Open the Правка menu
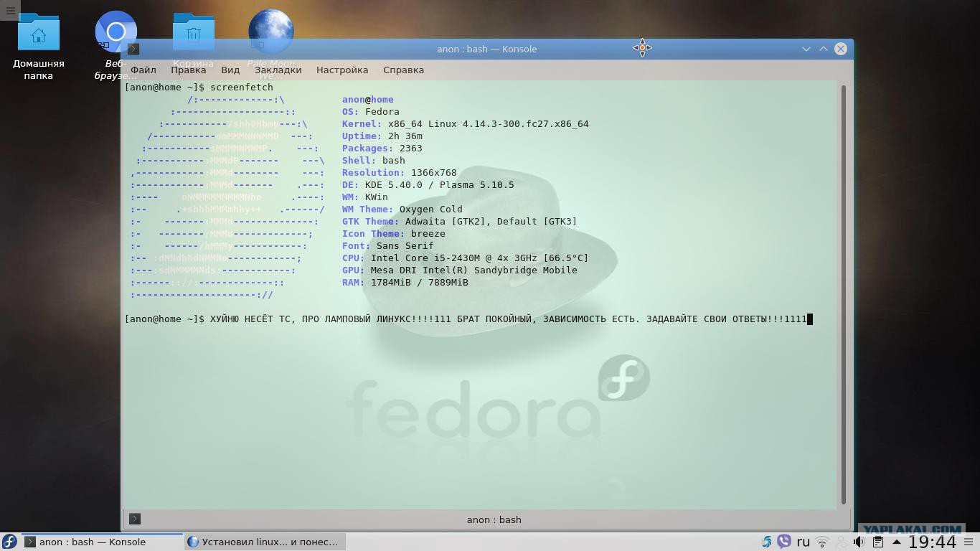Screen dimensions: 980x551 pos(189,70)
